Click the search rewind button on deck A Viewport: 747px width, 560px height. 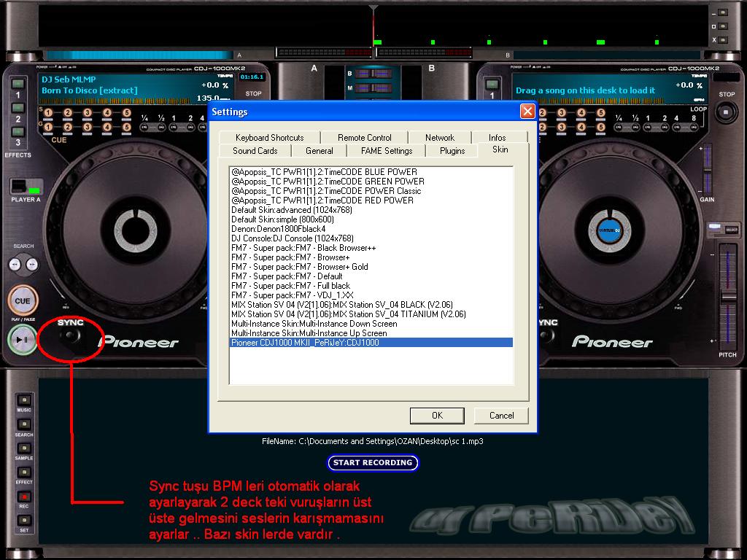coord(15,264)
